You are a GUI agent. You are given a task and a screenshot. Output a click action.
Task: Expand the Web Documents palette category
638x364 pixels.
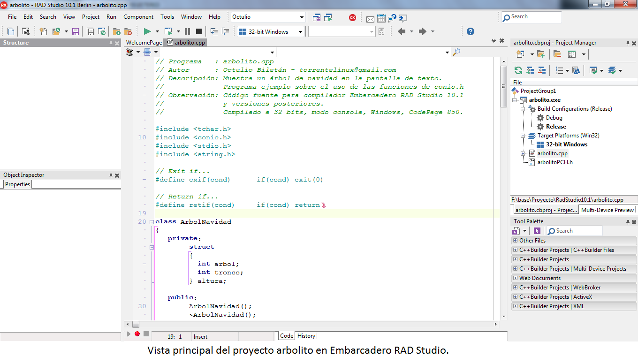coord(515,278)
